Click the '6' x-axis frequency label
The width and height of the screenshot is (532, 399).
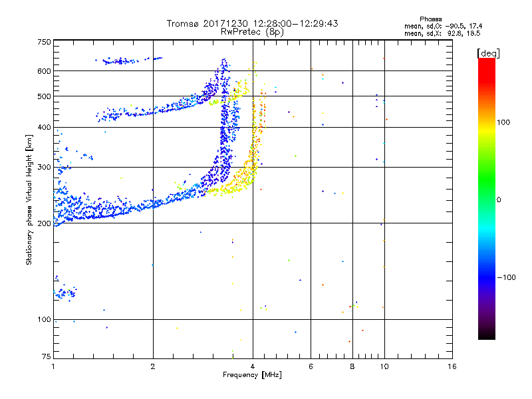[x=311, y=366]
